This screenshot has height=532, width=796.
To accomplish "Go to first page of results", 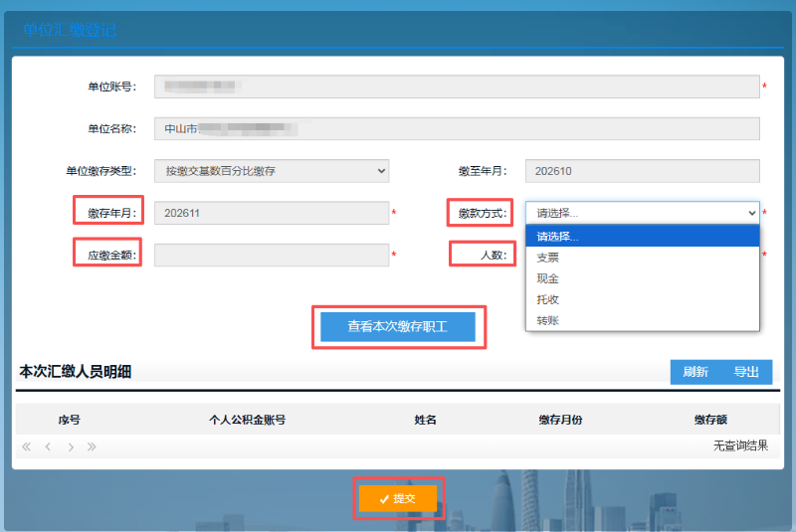I will pos(27,446).
